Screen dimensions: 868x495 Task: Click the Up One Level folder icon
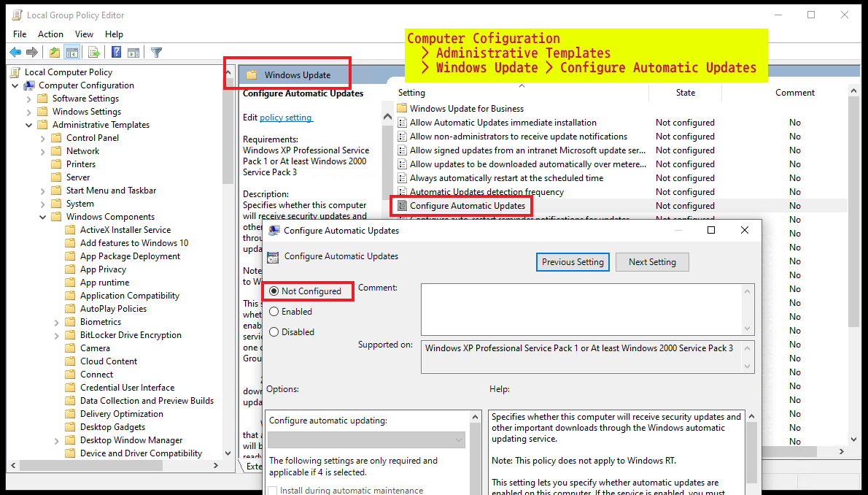tap(54, 52)
